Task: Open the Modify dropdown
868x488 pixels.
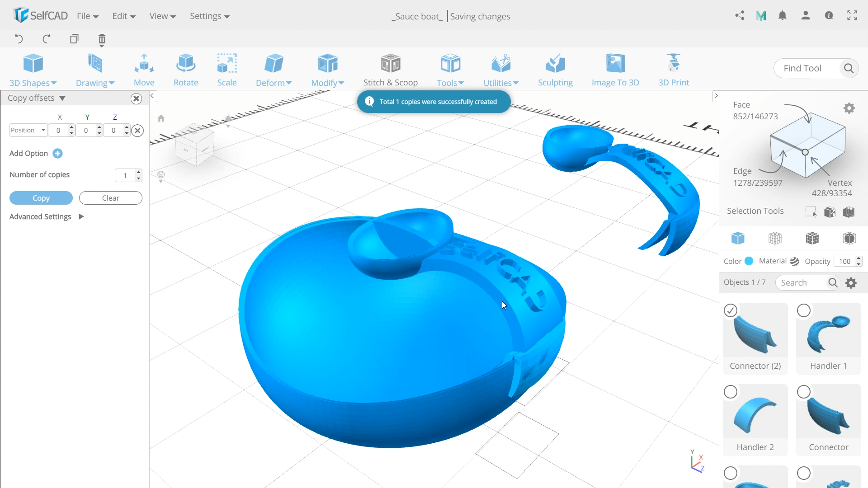Action: point(328,70)
